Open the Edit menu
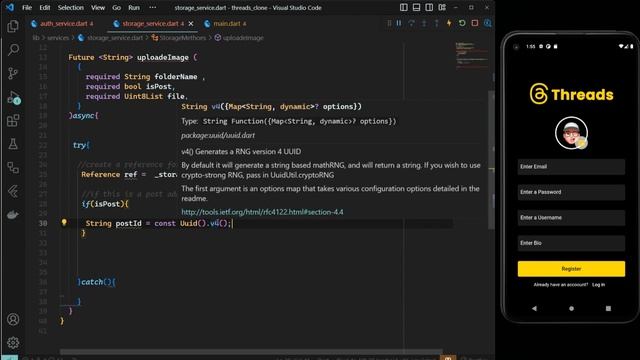Image resolution: width=640 pixels, height=360 pixels. point(44,7)
